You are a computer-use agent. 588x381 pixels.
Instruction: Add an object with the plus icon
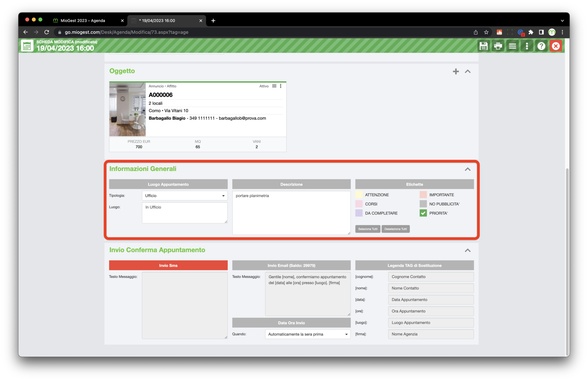pyautogui.click(x=456, y=71)
